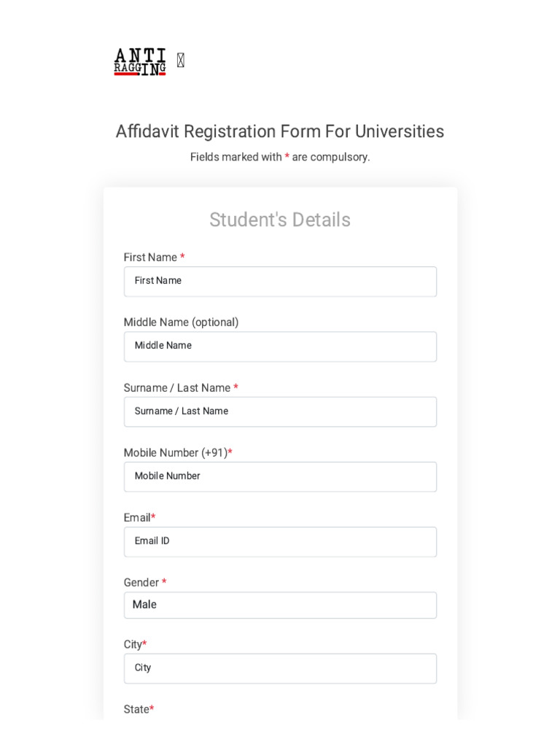Screen dimensions: 560x747
Task: Click the 'Surname / Last Name' label
Action: click(x=177, y=388)
